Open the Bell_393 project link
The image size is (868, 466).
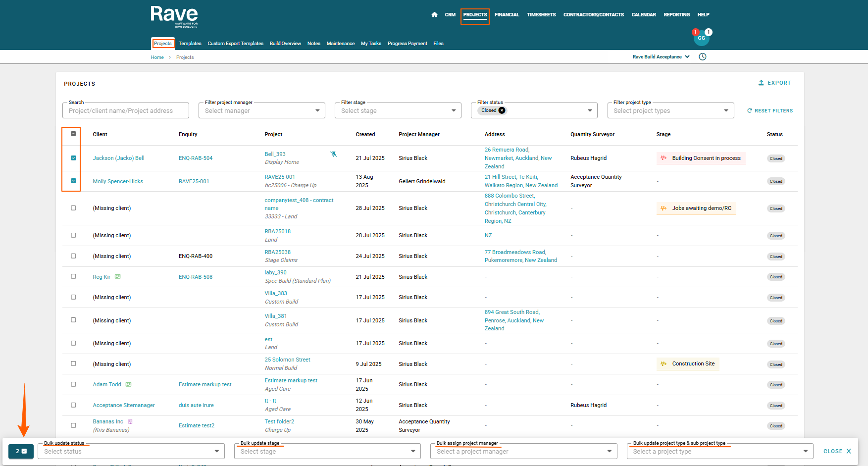click(x=275, y=154)
